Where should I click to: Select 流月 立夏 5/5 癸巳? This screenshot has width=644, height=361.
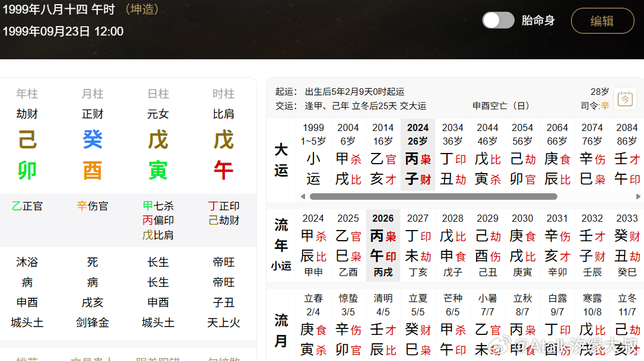pos(418,325)
